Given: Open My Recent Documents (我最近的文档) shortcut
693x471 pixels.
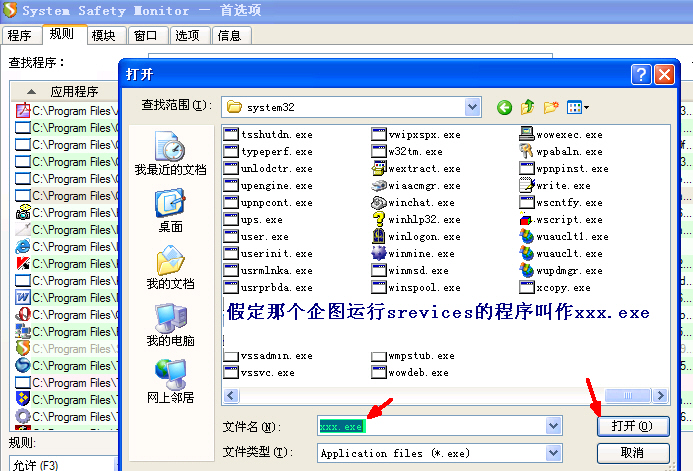Looking at the screenshot, I should (171, 153).
